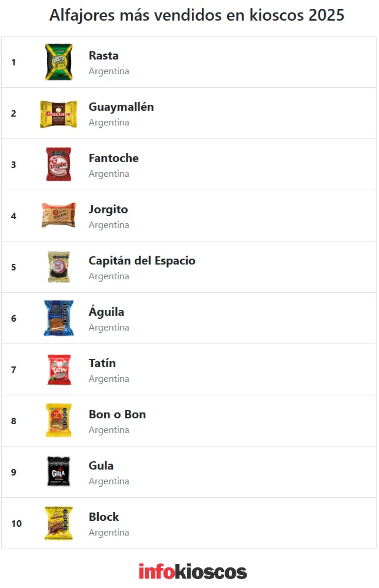
Task: Click the Bon o Bon title
Action: (x=117, y=415)
